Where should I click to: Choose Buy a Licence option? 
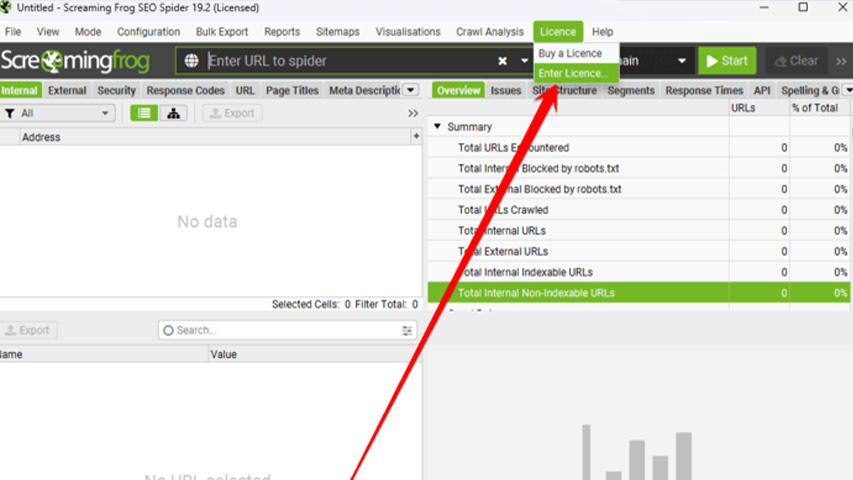[x=570, y=53]
